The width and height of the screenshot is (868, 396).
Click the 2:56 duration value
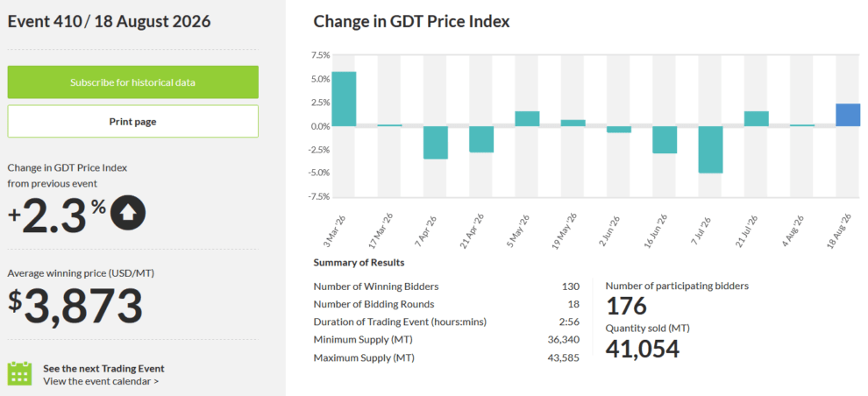571,322
